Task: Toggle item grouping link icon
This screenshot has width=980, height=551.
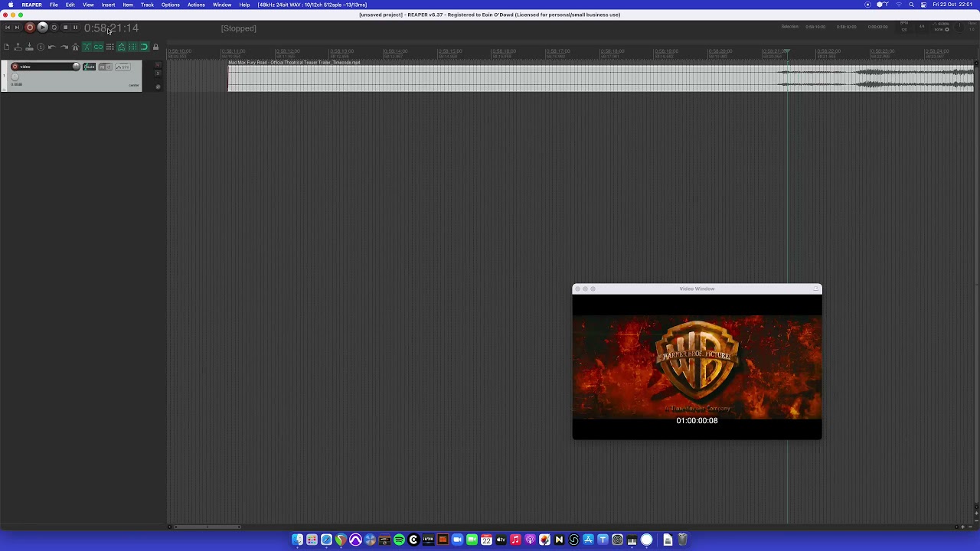Action: [98, 47]
